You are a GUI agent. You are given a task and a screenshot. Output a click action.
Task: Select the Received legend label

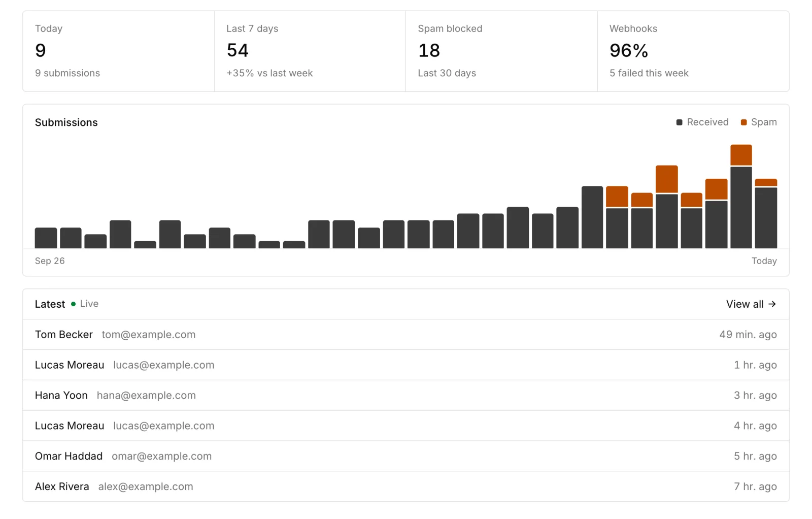pyautogui.click(x=707, y=122)
